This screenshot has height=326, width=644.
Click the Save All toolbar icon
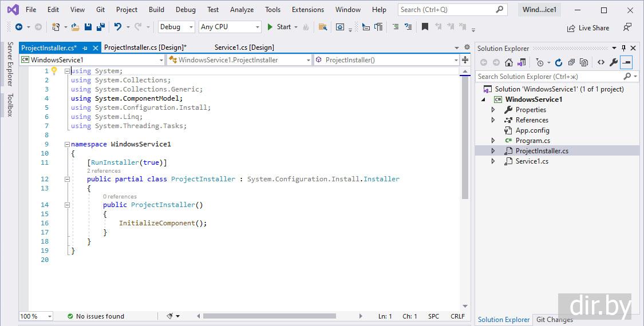click(x=100, y=27)
